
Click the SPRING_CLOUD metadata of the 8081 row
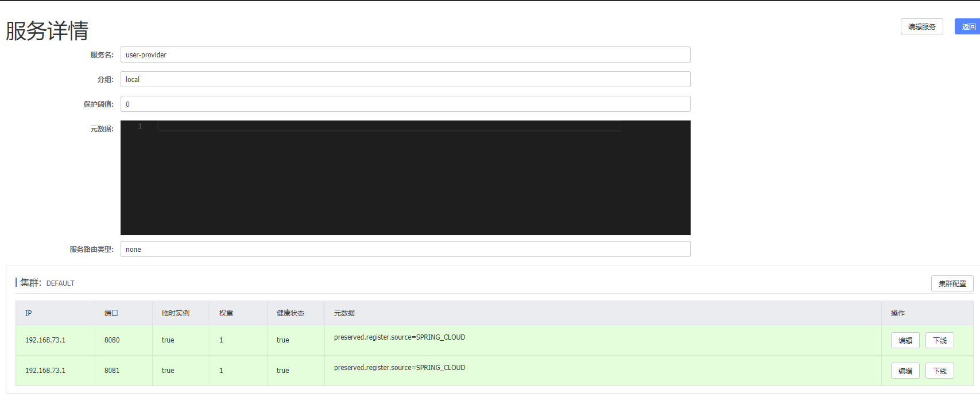click(400, 368)
